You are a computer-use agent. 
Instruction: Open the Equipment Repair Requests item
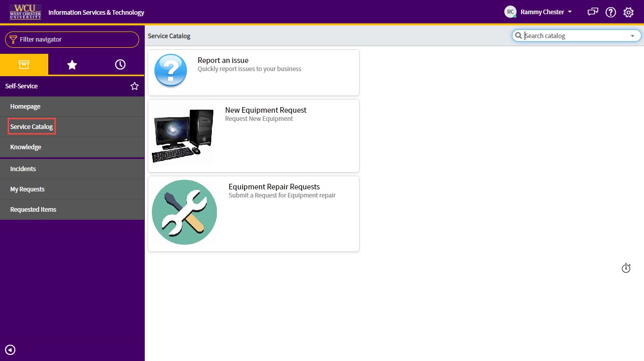(274, 187)
